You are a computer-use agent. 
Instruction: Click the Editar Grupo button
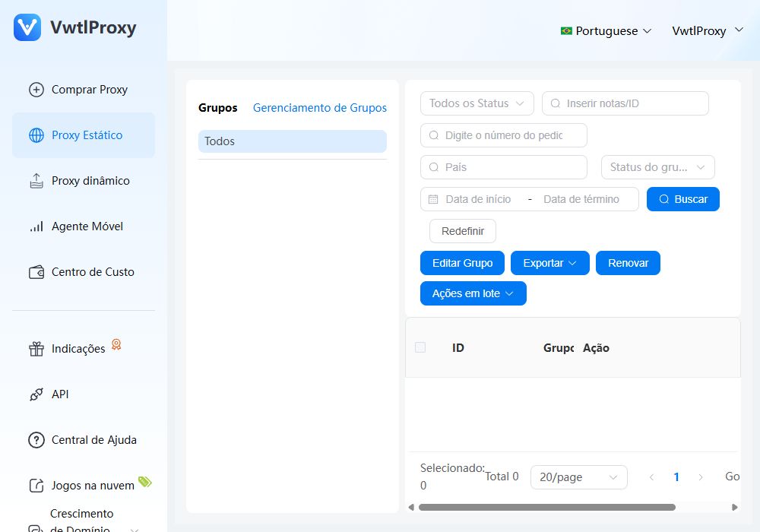click(x=462, y=263)
